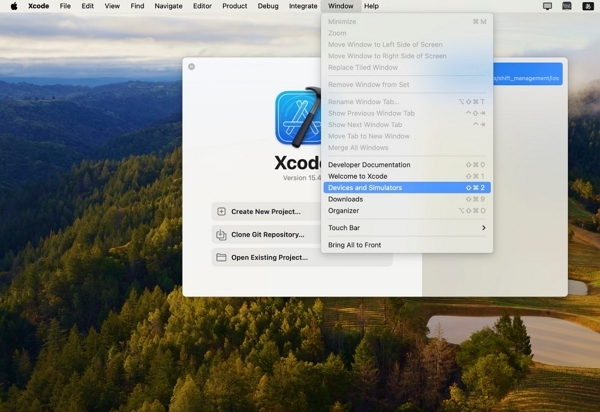Viewport: 600px width, 412px height.
Task: Open the Product menu
Action: point(234,6)
